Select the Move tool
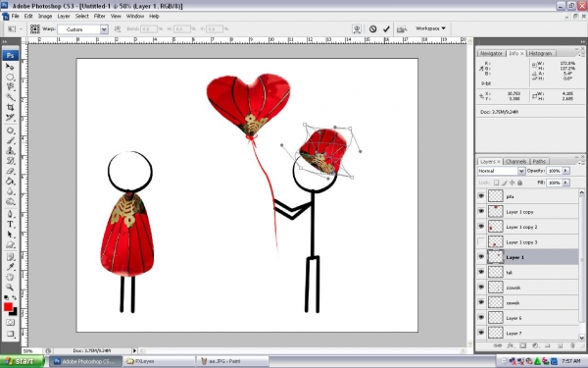The image size is (588, 368). 10,67
